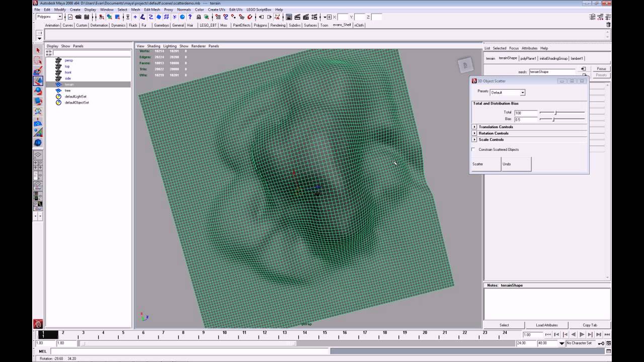644x362 pixels.
Task: Play the animation forward
Action: [x=582, y=334]
